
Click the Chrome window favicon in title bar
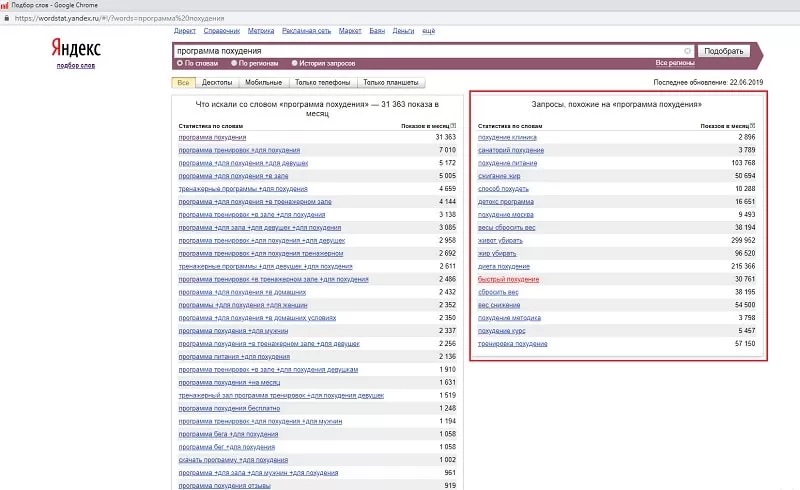coord(5,5)
